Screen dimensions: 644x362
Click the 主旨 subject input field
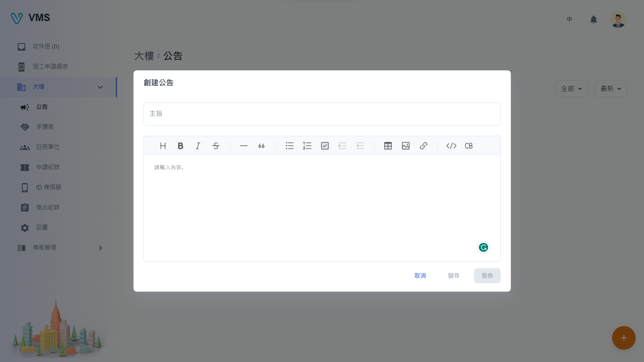tap(322, 114)
